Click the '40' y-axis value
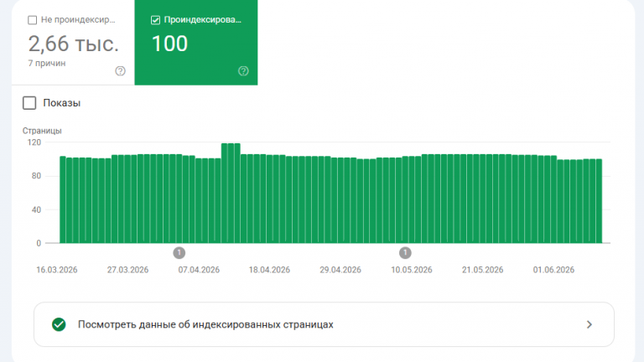The width and height of the screenshot is (644, 362). pos(36,209)
